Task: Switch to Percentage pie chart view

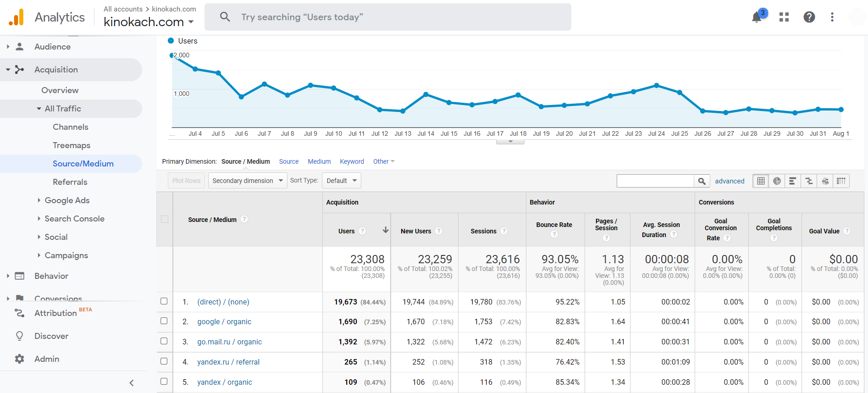Action: pyautogui.click(x=777, y=181)
